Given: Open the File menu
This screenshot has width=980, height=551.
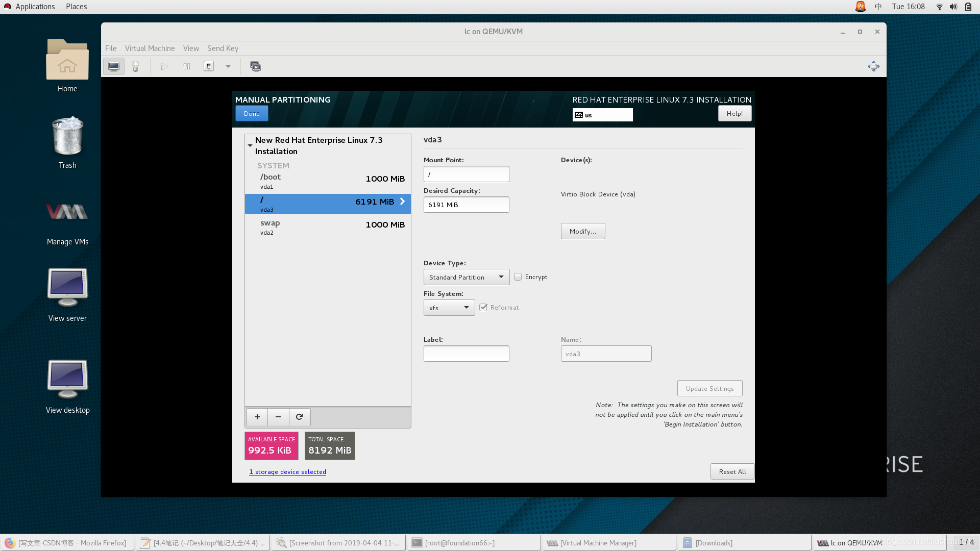Looking at the screenshot, I should tap(111, 48).
